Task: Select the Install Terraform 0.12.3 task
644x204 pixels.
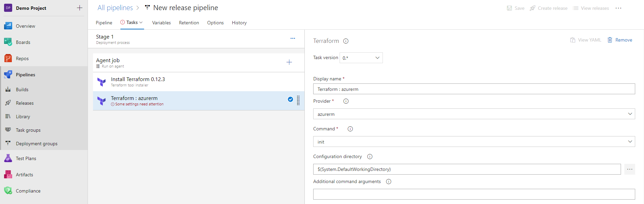Action: (199, 82)
